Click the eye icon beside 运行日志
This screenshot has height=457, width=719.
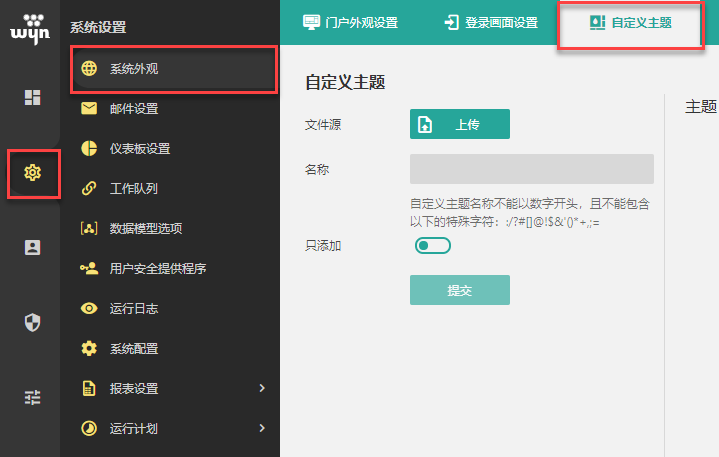pos(89,308)
